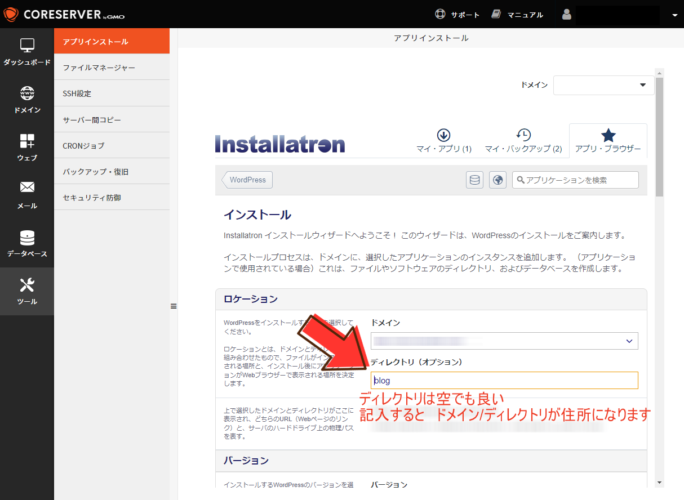The image size is (684, 500).
Task: Click the ディレクトリ input containing blog
Action: [x=504, y=380]
